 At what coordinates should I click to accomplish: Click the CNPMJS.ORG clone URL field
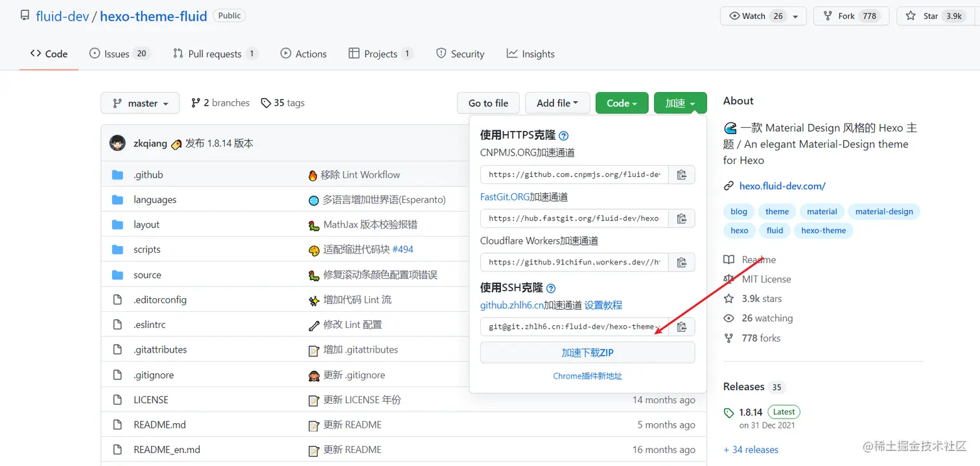574,175
